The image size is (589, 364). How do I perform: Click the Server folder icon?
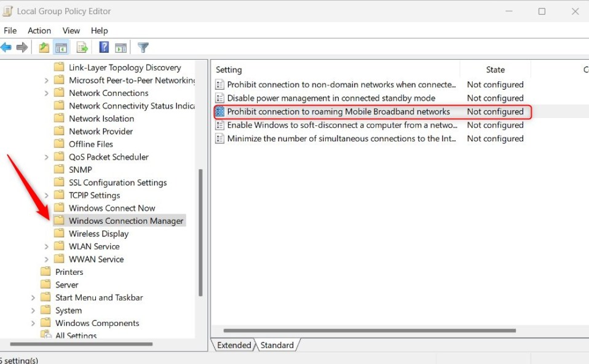[45, 284]
